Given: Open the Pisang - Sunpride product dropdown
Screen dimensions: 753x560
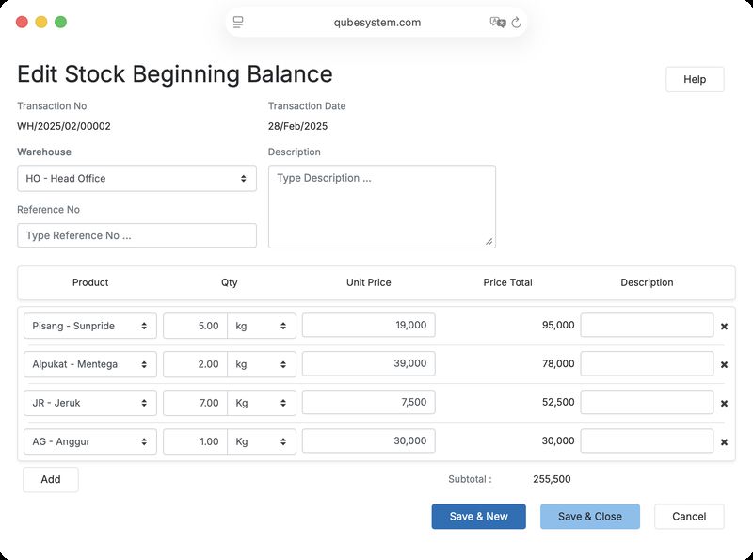Looking at the screenshot, I should tap(90, 326).
